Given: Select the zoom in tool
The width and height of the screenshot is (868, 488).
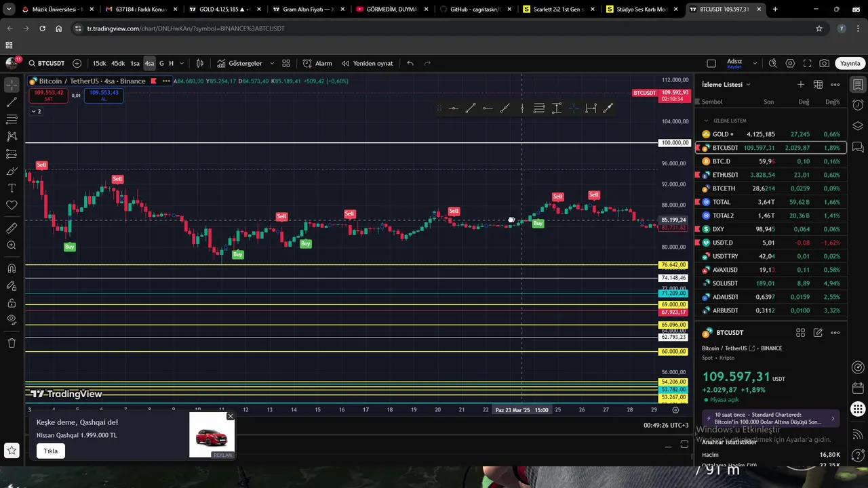Looking at the screenshot, I should click(x=12, y=245).
